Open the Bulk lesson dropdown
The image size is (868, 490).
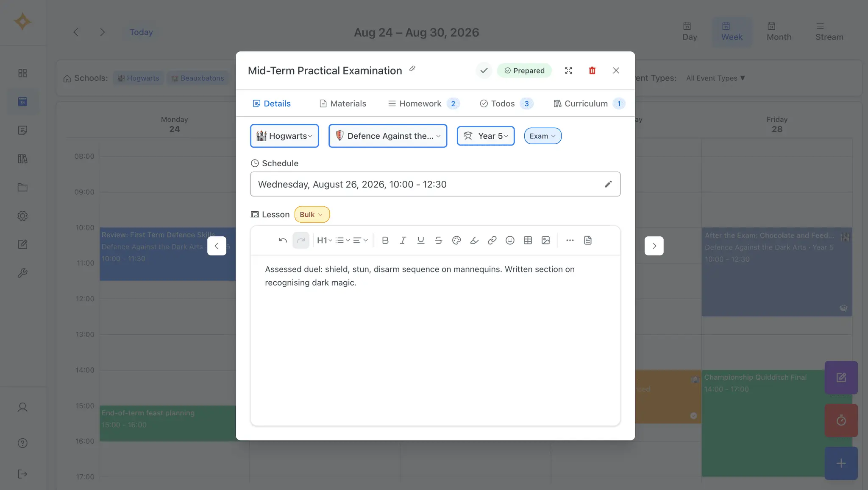tap(312, 215)
